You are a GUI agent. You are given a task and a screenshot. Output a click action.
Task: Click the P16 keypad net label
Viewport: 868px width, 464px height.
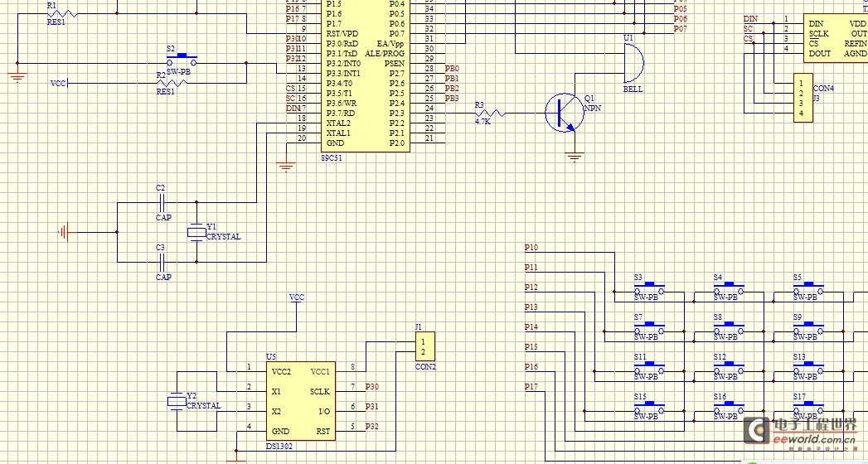(531, 367)
